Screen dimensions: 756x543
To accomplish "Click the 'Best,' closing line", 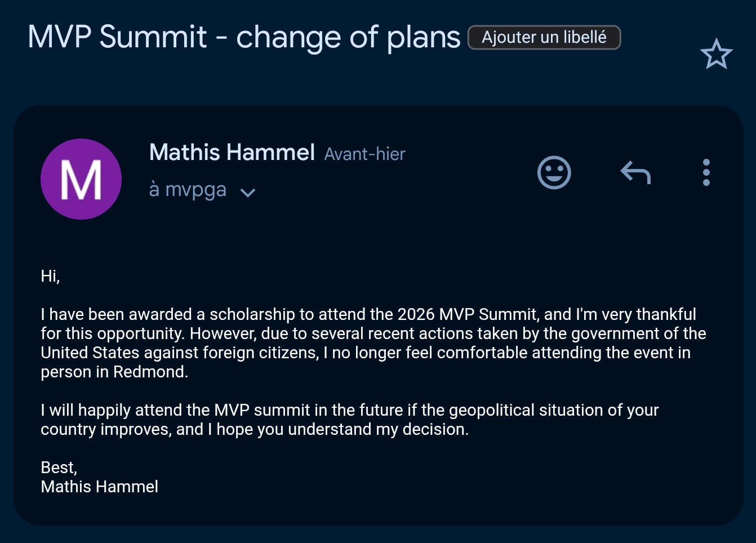I will (59, 468).
